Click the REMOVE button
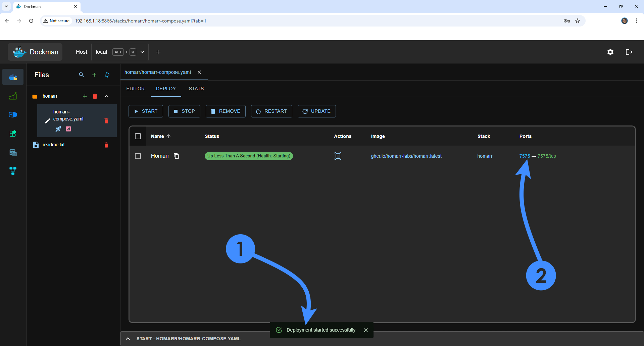The image size is (644, 346). [226, 111]
